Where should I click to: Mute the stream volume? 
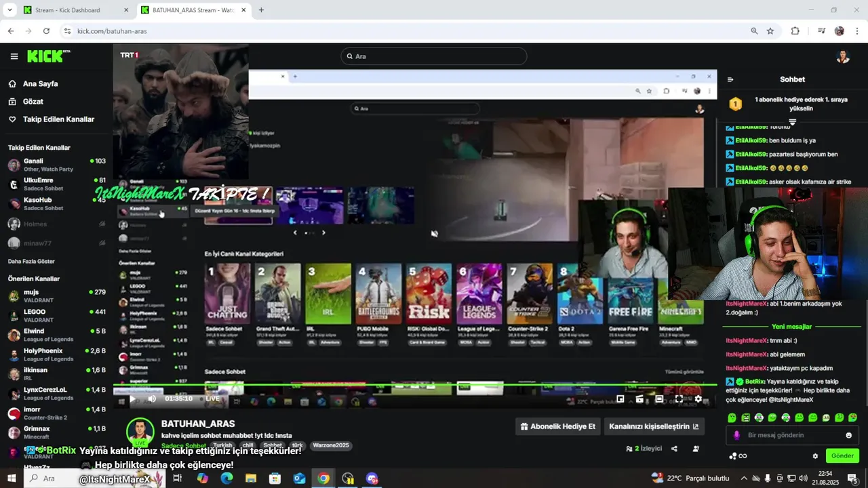[x=152, y=399]
